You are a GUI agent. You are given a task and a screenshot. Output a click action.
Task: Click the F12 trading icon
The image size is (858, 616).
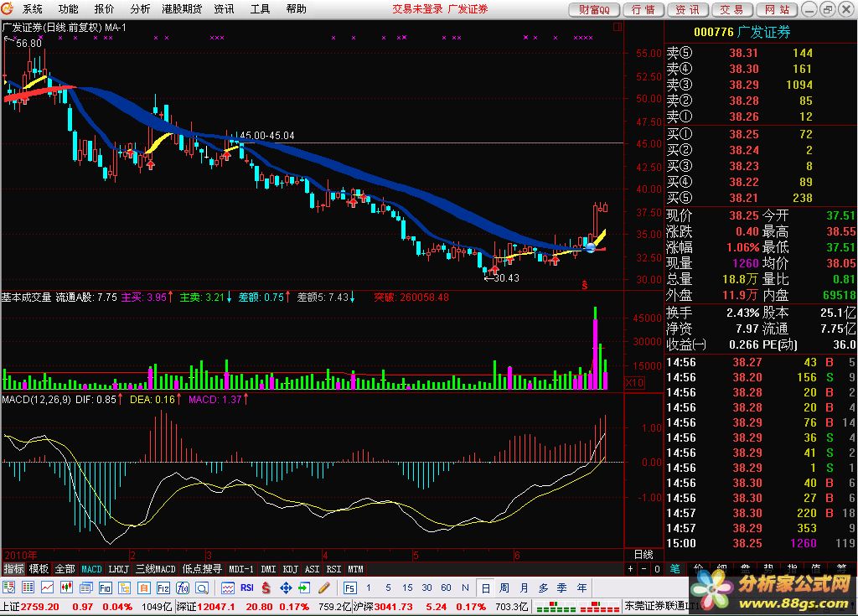click(x=163, y=588)
